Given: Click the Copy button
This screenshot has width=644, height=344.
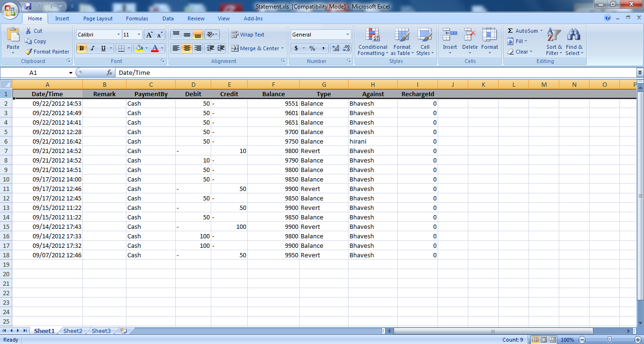Looking at the screenshot, I should (36, 41).
